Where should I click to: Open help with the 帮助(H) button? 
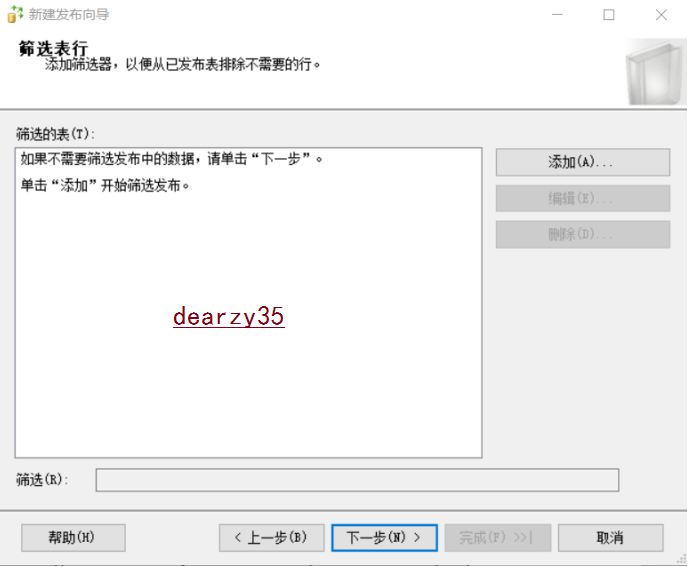(72, 538)
